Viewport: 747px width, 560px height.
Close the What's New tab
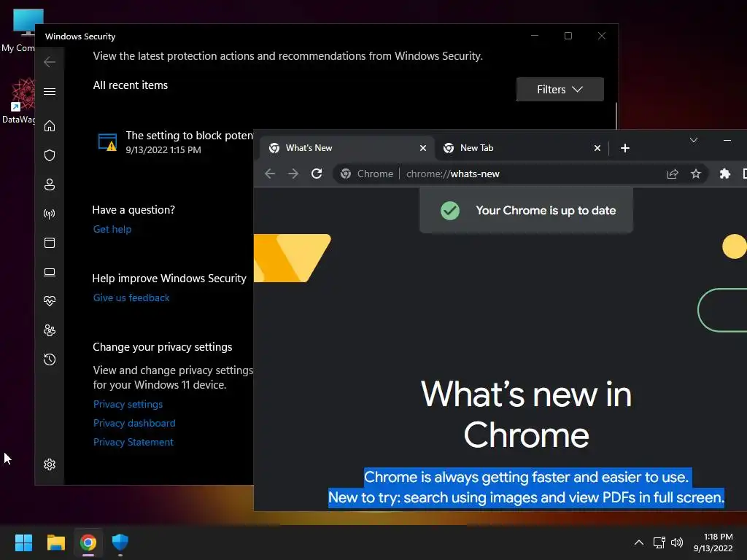[422, 148]
